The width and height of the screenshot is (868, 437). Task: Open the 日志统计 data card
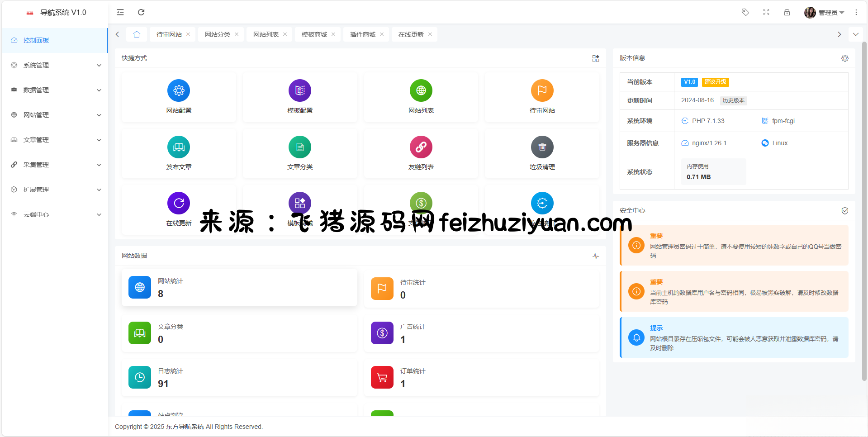[x=239, y=378]
